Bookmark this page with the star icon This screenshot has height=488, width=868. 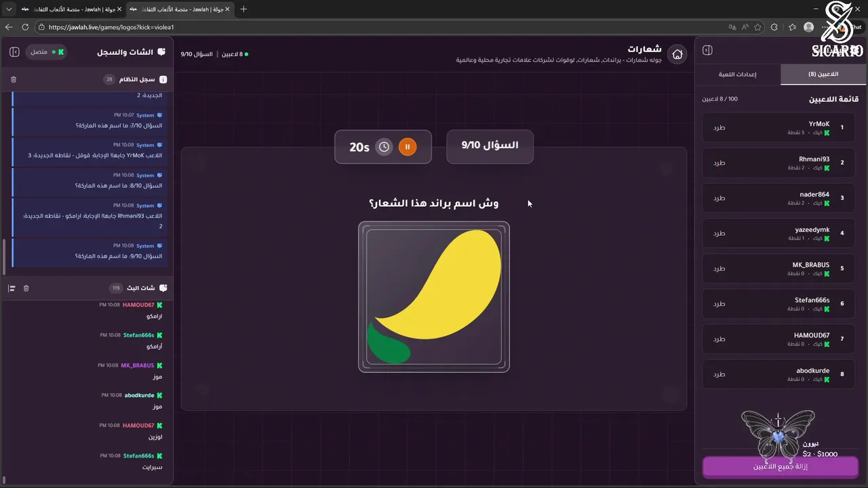point(757,27)
